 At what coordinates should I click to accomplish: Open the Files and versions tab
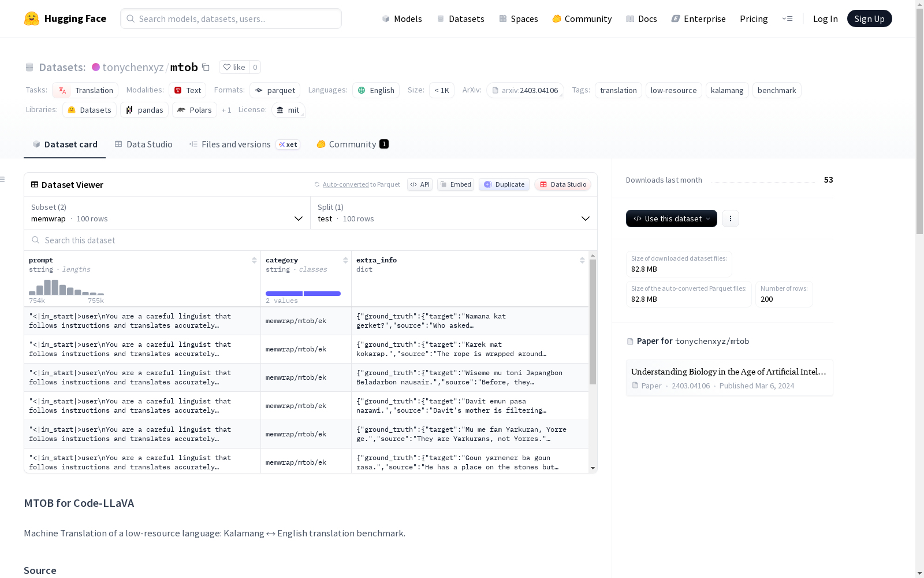244,144
